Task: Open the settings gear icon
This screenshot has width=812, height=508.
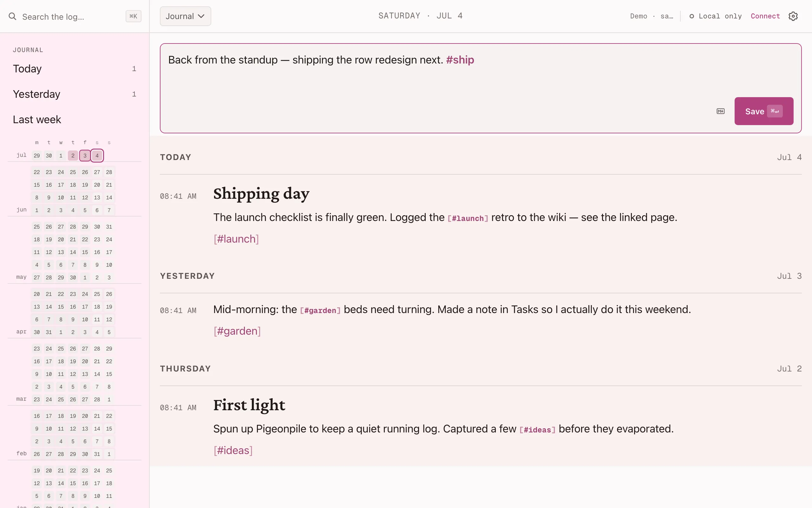Action: tap(793, 16)
